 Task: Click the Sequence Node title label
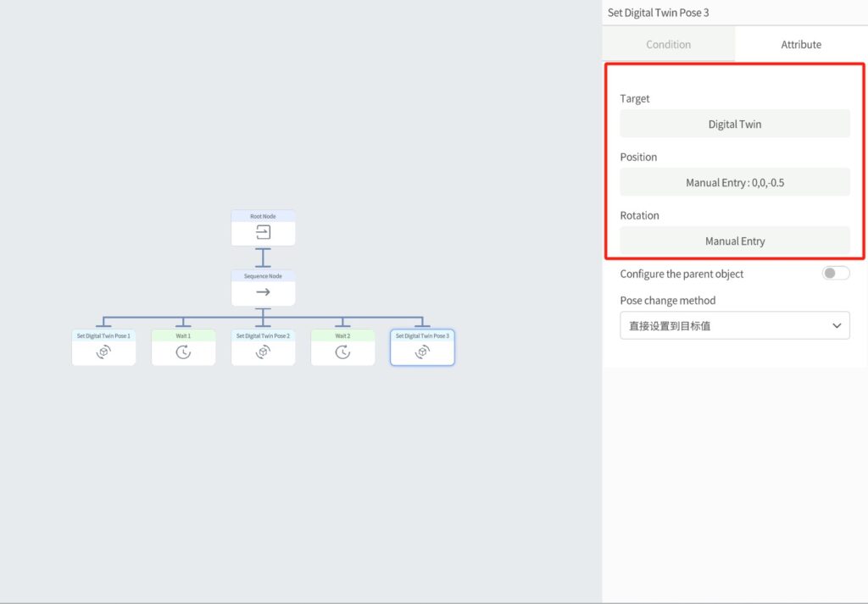coord(263,276)
